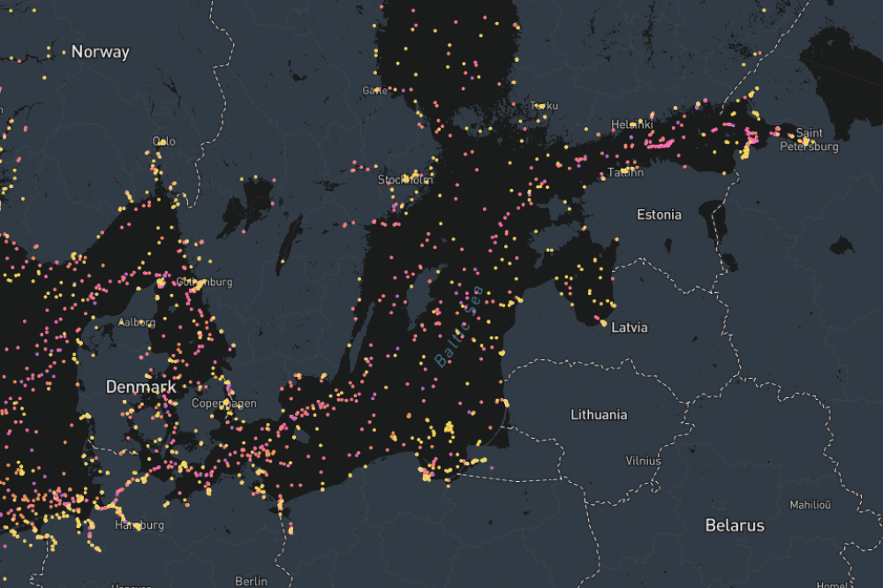
Task: Select the Gävle city label
Action: (x=375, y=90)
